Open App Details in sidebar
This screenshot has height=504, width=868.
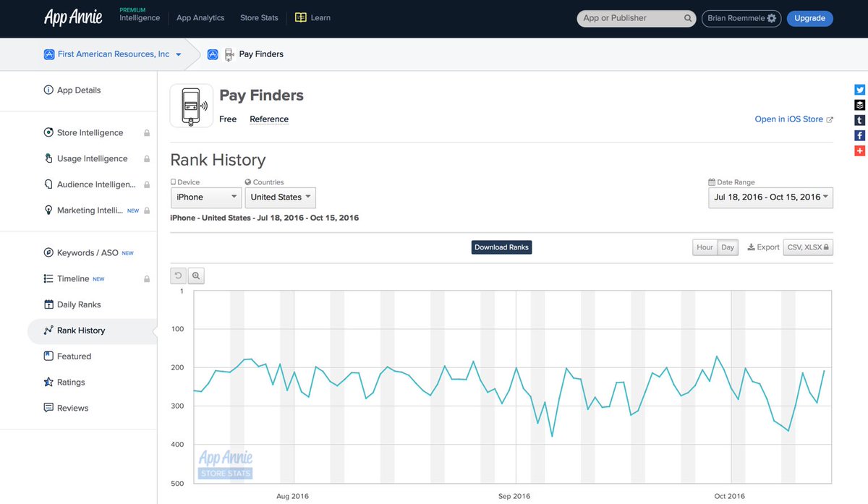point(79,90)
